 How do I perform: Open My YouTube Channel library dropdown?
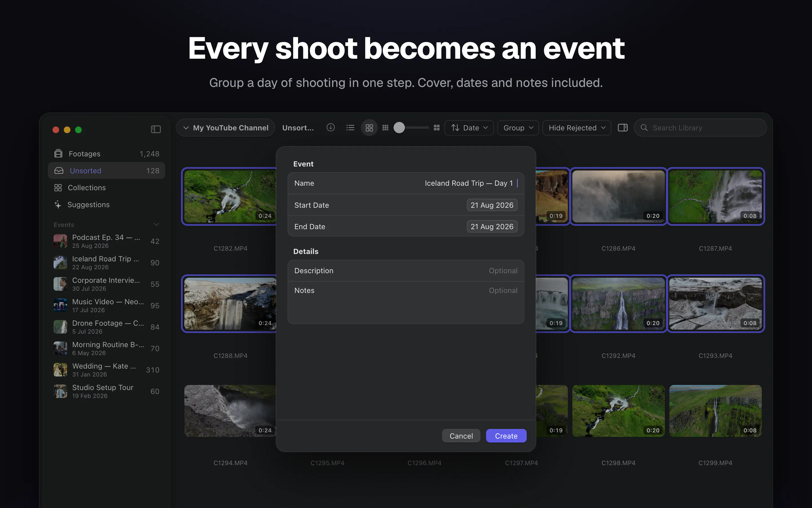pos(226,128)
